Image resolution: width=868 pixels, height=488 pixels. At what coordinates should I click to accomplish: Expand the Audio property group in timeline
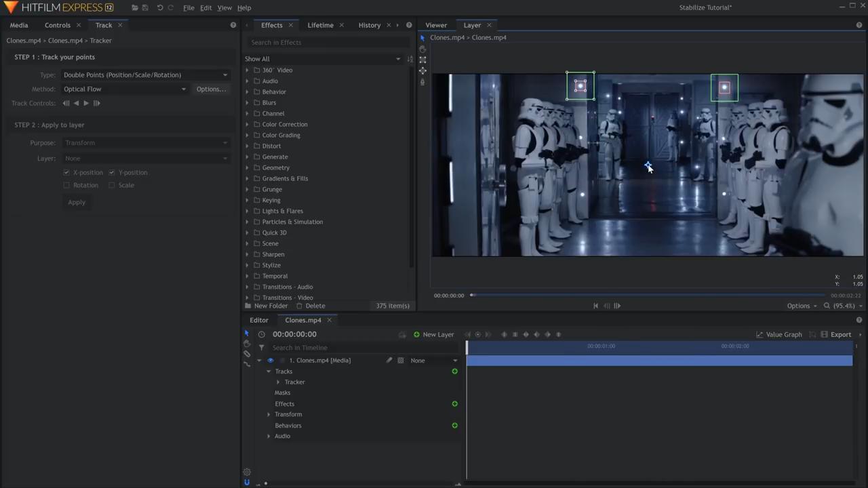click(269, 436)
